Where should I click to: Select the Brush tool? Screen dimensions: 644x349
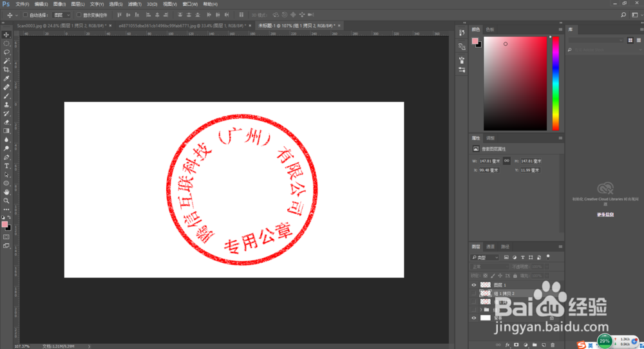coord(6,96)
